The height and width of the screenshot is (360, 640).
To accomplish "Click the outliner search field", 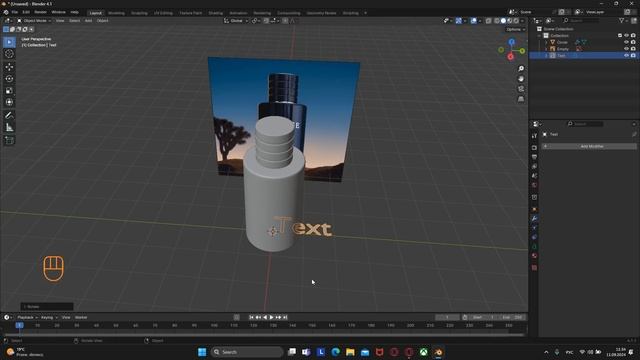I will [x=581, y=20].
